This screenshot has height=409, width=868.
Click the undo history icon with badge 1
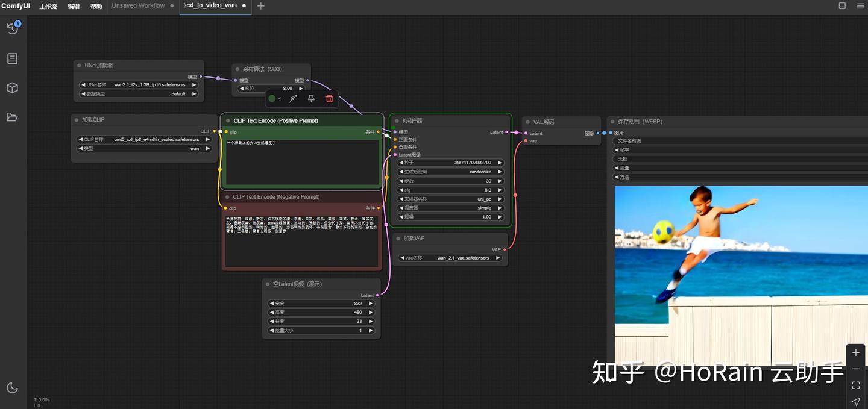click(12, 28)
